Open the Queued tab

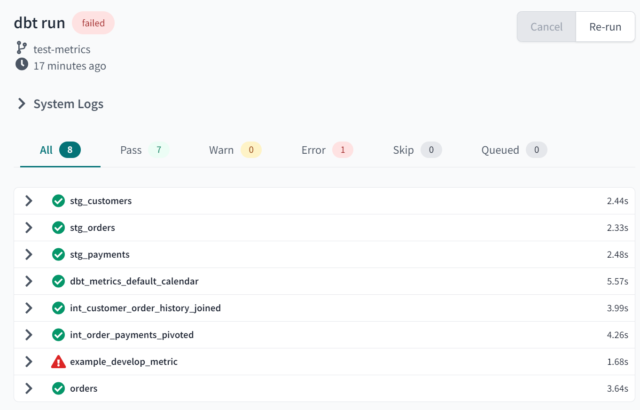point(514,150)
